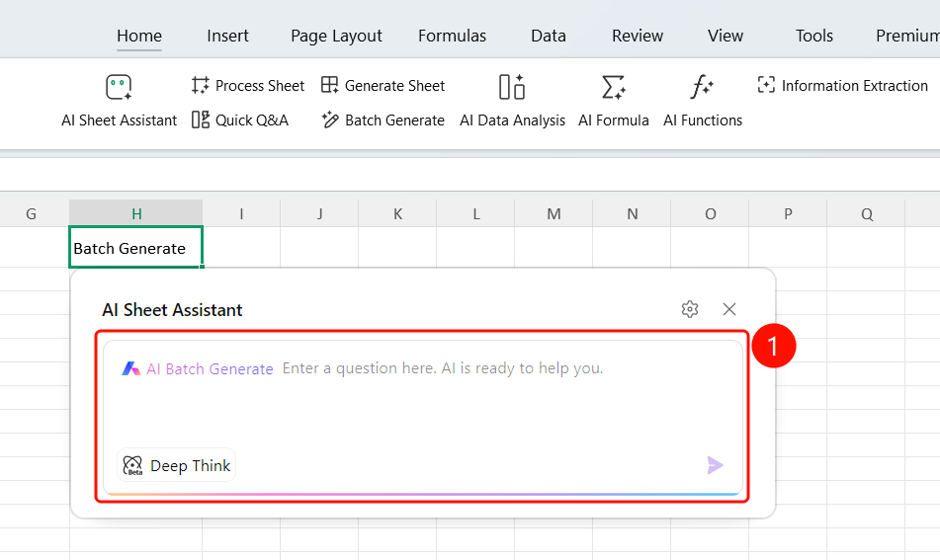
Task: Open the AI Sheet Assistant icon
Action: pyautogui.click(x=119, y=88)
